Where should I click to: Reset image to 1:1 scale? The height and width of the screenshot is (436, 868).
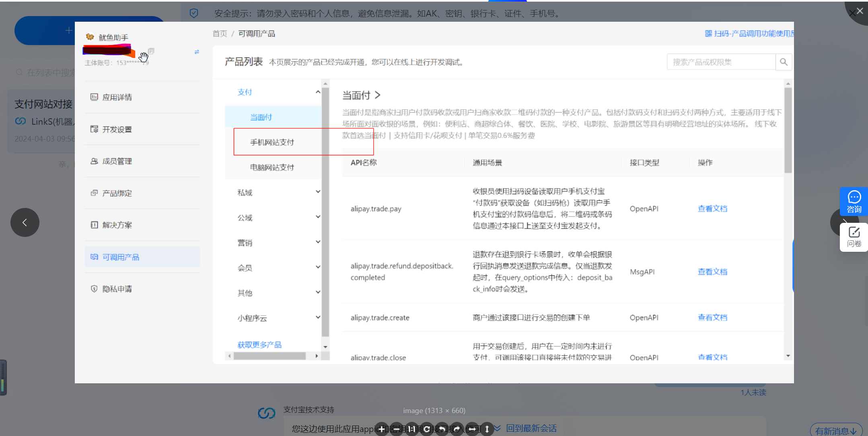tap(411, 429)
